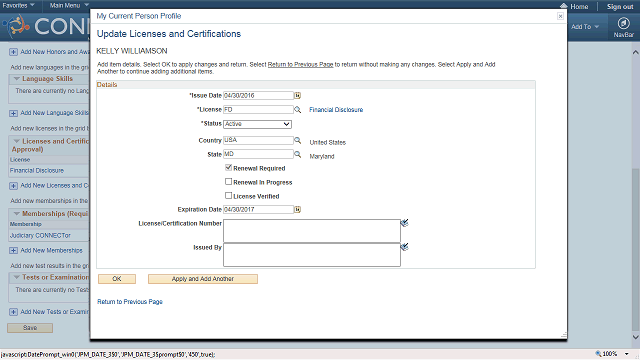Open the License lookup magnifier

pyautogui.click(x=298, y=109)
